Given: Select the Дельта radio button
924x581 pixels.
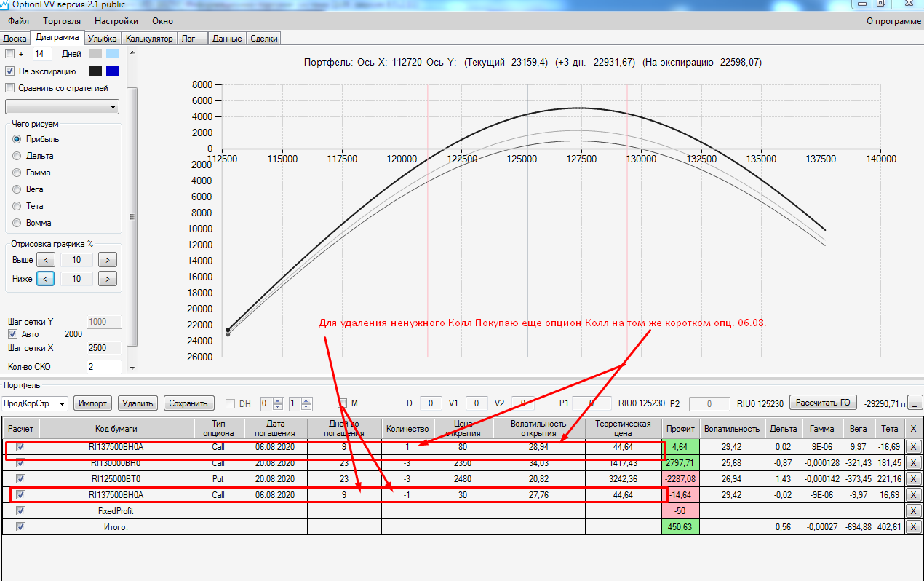Looking at the screenshot, I should pyautogui.click(x=17, y=156).
